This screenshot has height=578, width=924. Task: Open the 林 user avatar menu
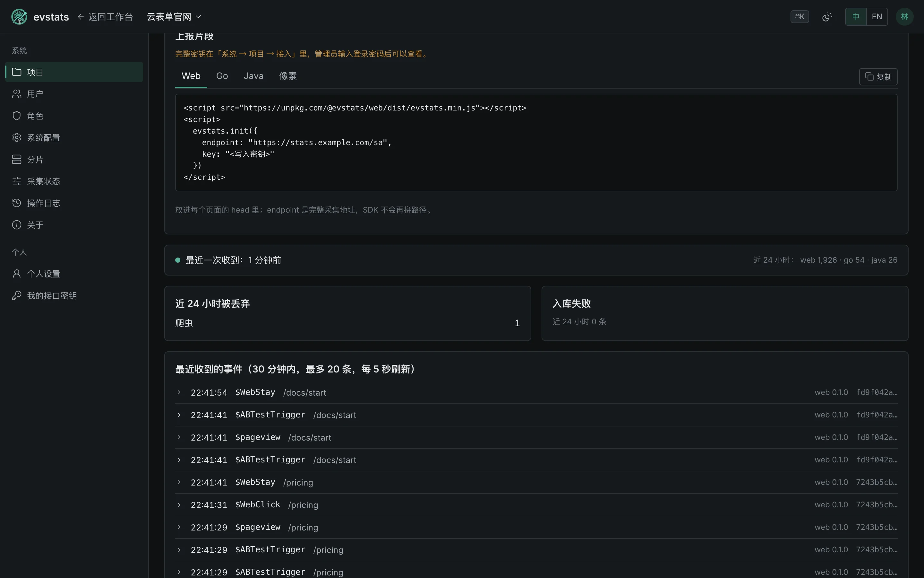[x=904, y=17]
